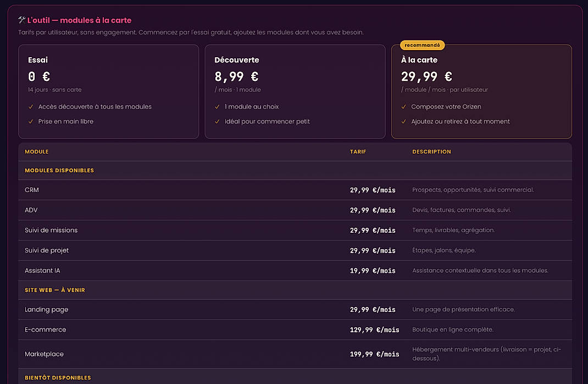Click the TARIF column header
The image size is (588, 384).
pyautogui.click(x=358, y=152)
